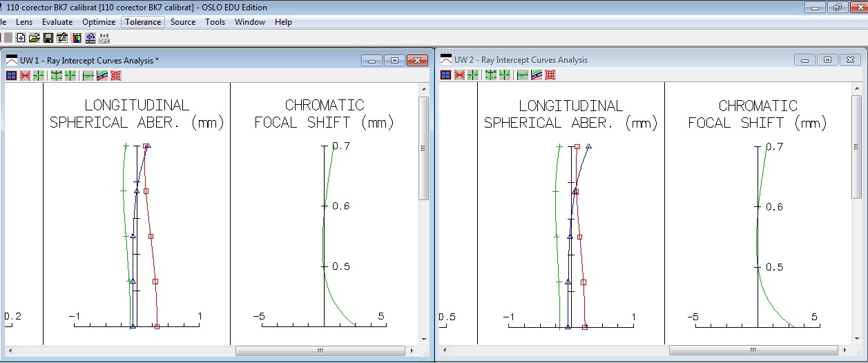Click the UW 2 window title bar icon

click(446, 60)
